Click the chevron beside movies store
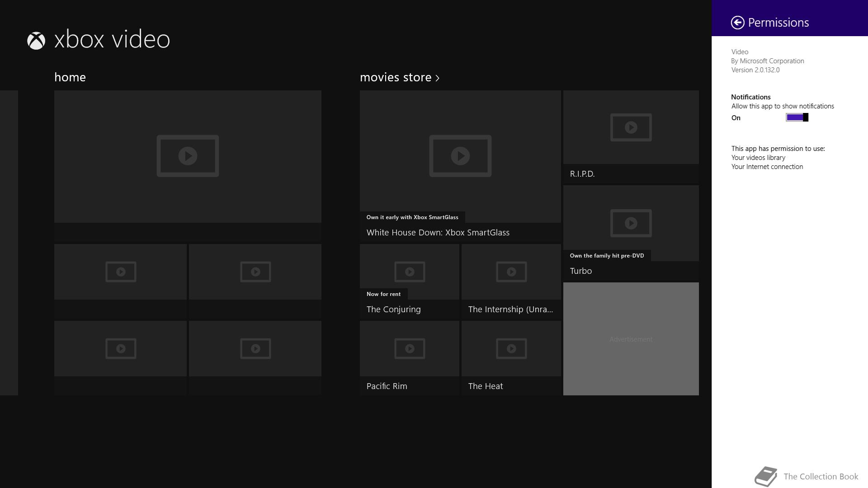Viewport: 868px width, 488px height. click(437, 78)
